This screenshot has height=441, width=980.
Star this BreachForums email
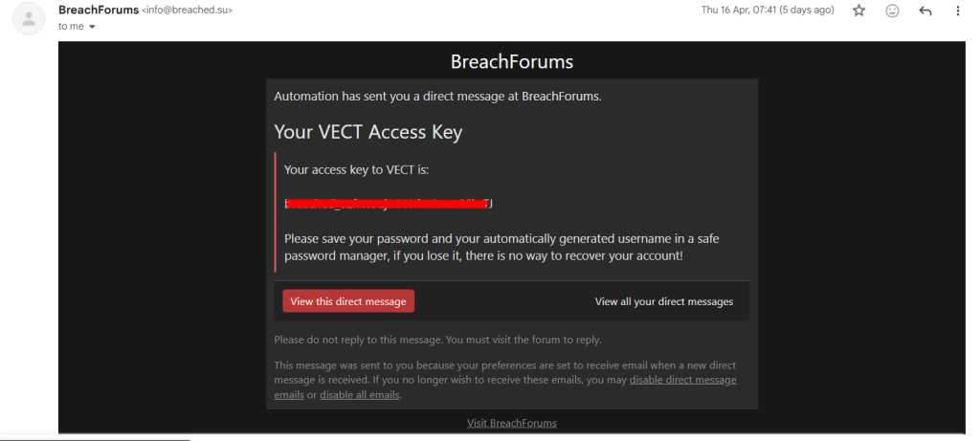point(858,11)
